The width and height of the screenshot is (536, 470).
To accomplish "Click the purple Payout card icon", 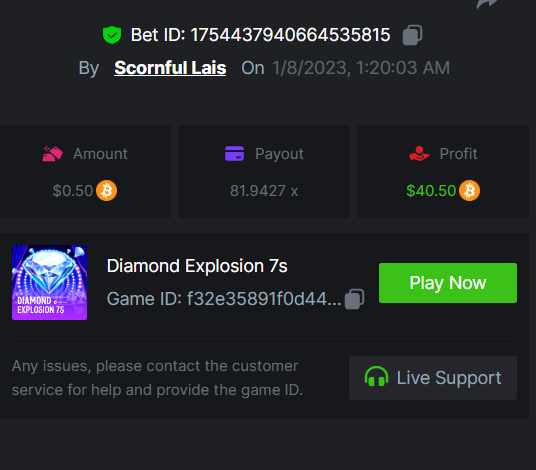I will click(x=234, y=153).
